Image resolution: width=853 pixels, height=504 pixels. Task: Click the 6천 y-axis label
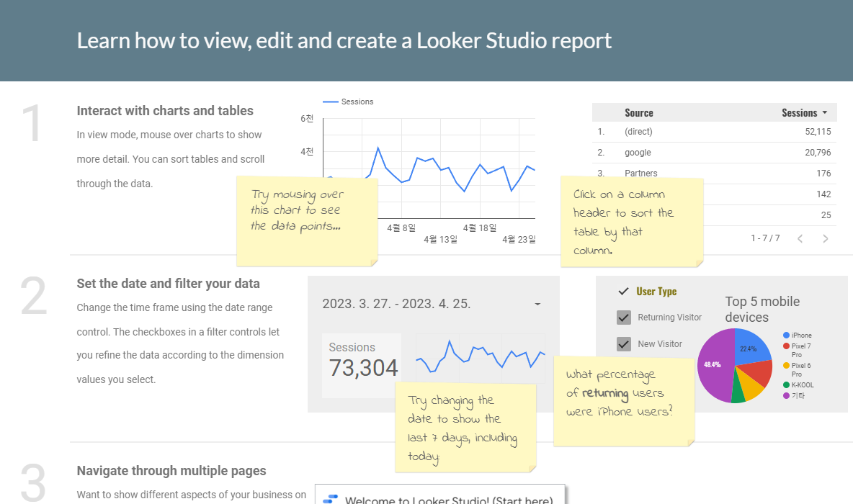(x=307, y=119)
